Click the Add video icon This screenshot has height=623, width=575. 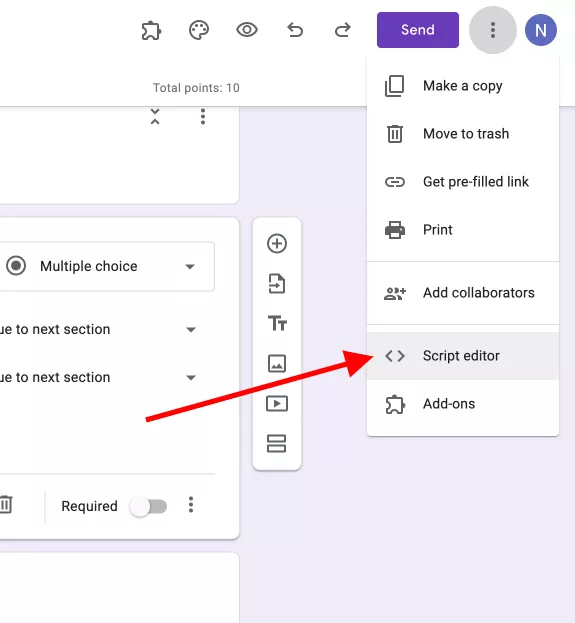[x=277, y=404]
